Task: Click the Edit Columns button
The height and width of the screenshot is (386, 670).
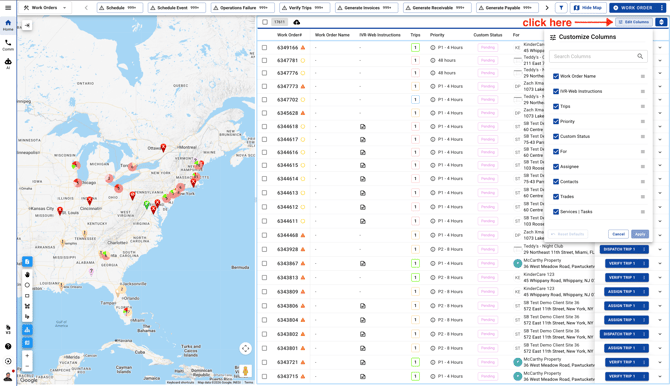Action: coord(634,22)
